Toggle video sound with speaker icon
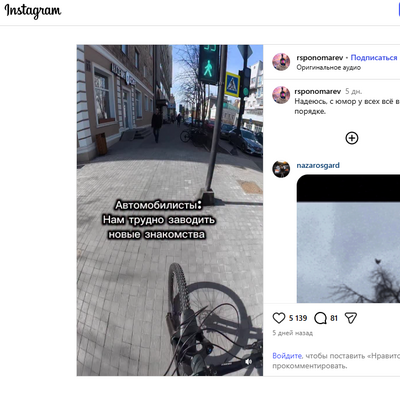 (249, 362)
